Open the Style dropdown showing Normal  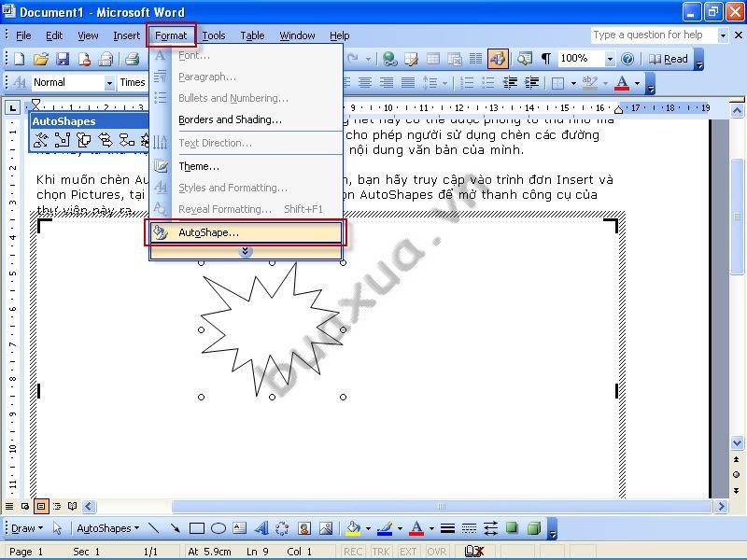(109, 83)
